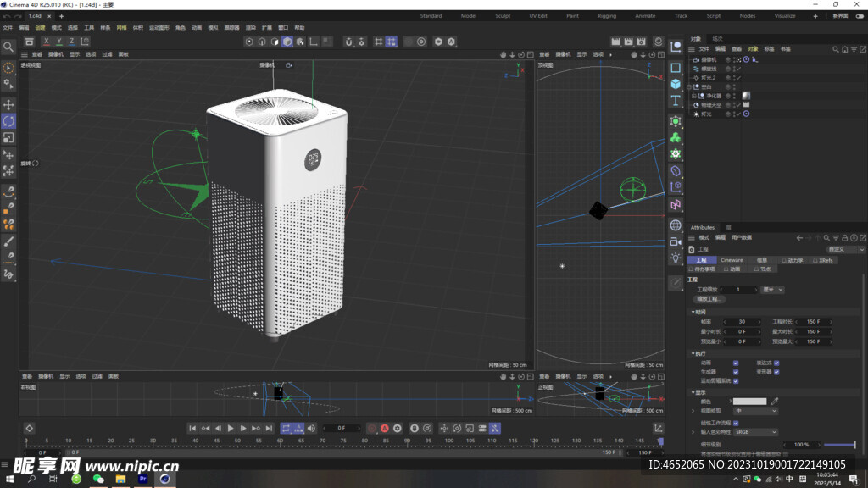Add a Text spline with the T icon
868x488 pixels.
click(x=676, y=101)
